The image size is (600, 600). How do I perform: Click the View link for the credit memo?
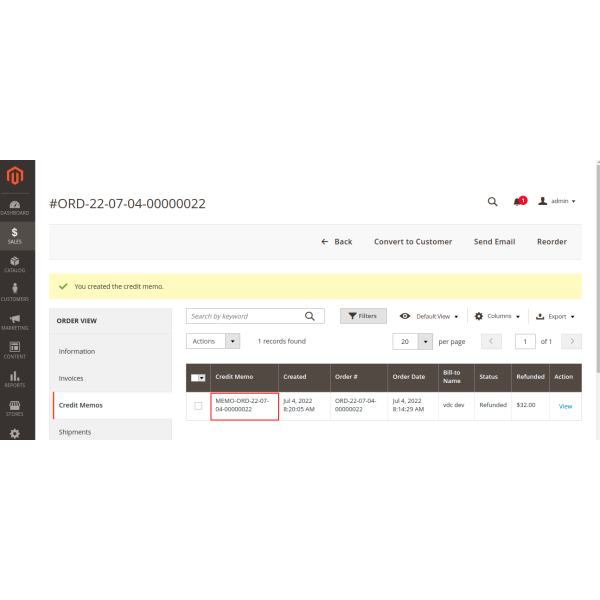tap(565, 406)
